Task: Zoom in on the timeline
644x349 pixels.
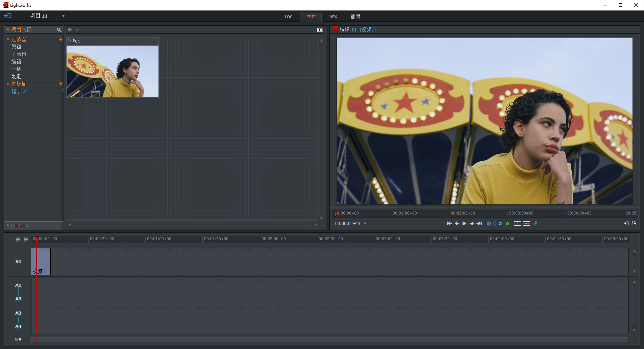Action: (x=18, y=239)
